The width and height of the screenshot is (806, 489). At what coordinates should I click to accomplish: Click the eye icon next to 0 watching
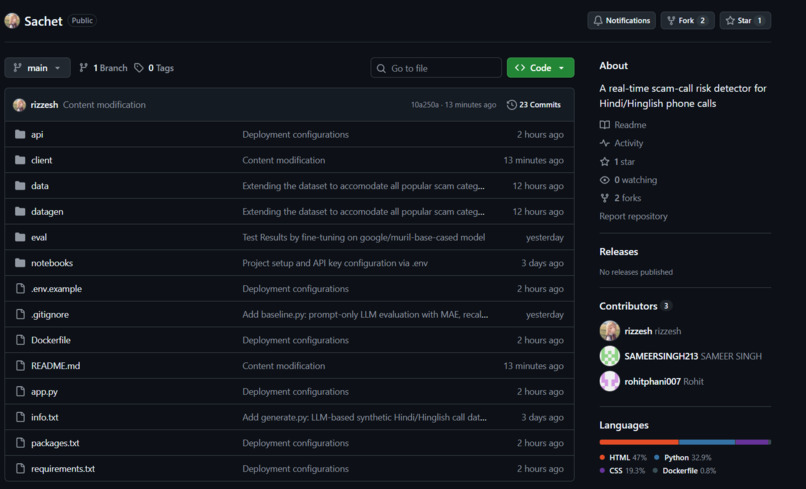(x=604, y=180)
